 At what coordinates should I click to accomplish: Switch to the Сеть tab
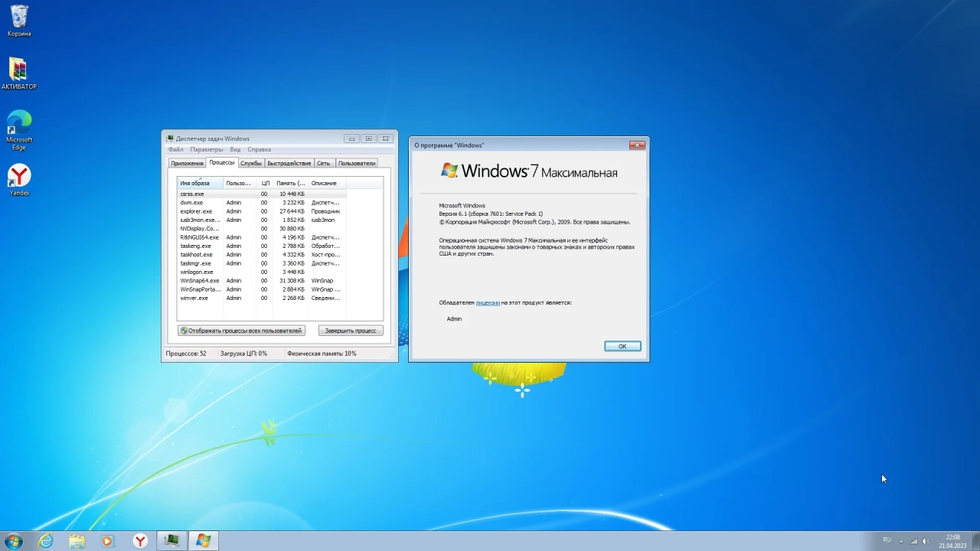tap(324, 163)
